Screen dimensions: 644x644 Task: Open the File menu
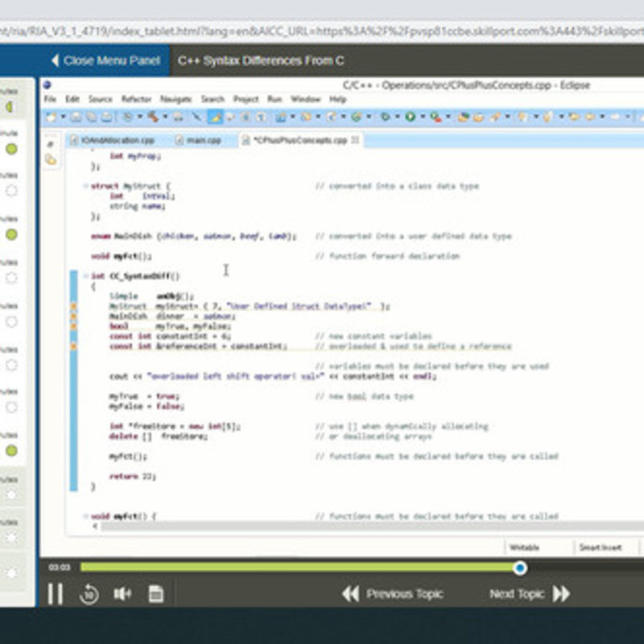click(50, 99)
